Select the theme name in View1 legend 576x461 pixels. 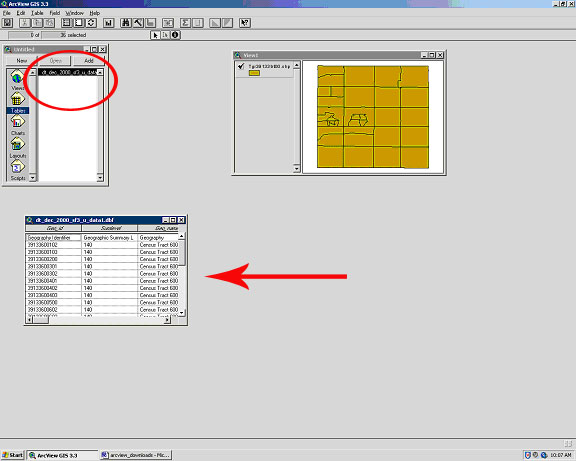(x=269, y=66)
